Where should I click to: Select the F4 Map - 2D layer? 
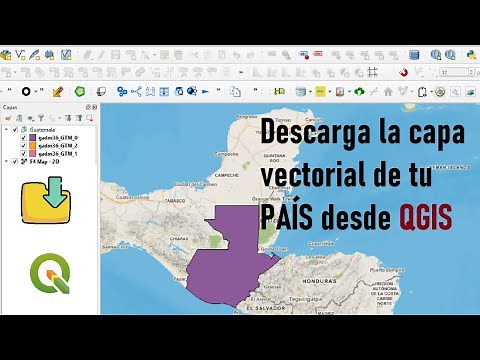click(45, 162)
